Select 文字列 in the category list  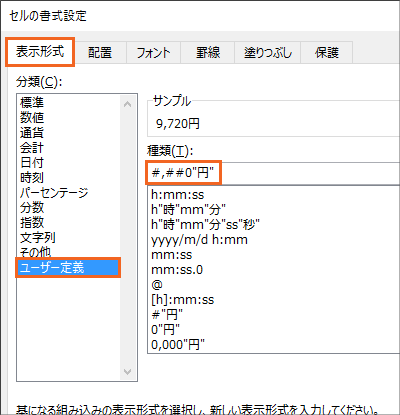(37, 238)
